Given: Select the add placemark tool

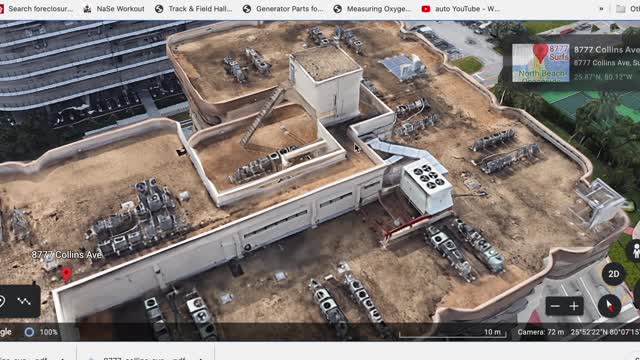Looking at the screenshot, I should tap(2, 302).
